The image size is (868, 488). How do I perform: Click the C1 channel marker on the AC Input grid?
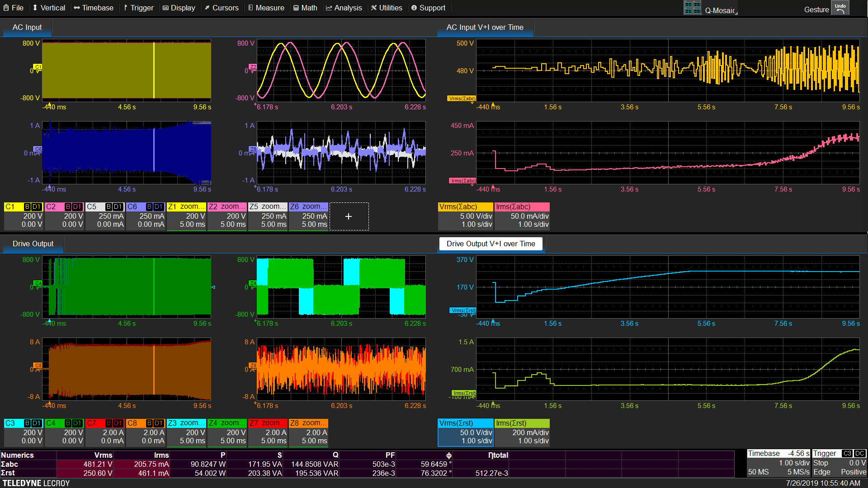tap(38, 67)
